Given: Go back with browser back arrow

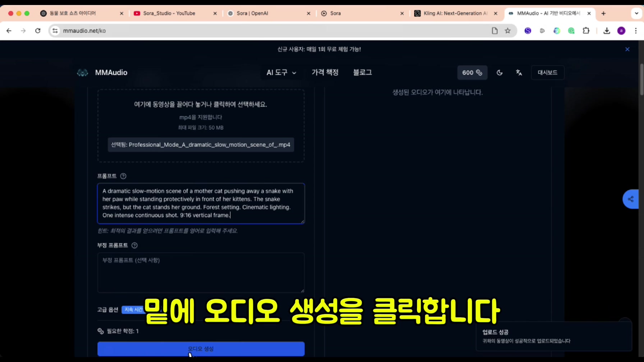Looking at the screenshot, I should click(x=9, y=31).
